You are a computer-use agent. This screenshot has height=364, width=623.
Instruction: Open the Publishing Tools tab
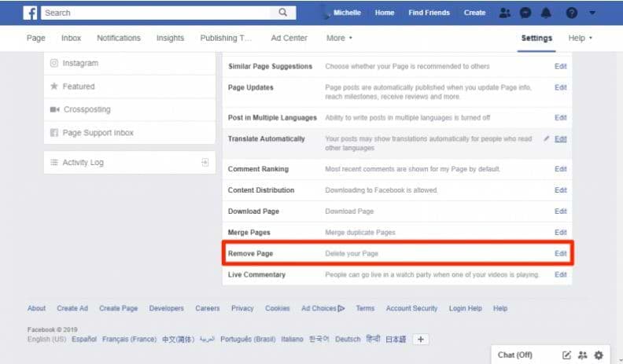(226, 38)
